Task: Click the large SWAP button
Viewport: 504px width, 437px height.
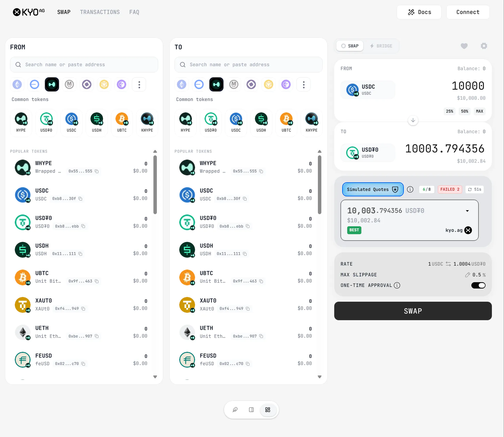Action: pyautogui.click(x=413, y=311)
